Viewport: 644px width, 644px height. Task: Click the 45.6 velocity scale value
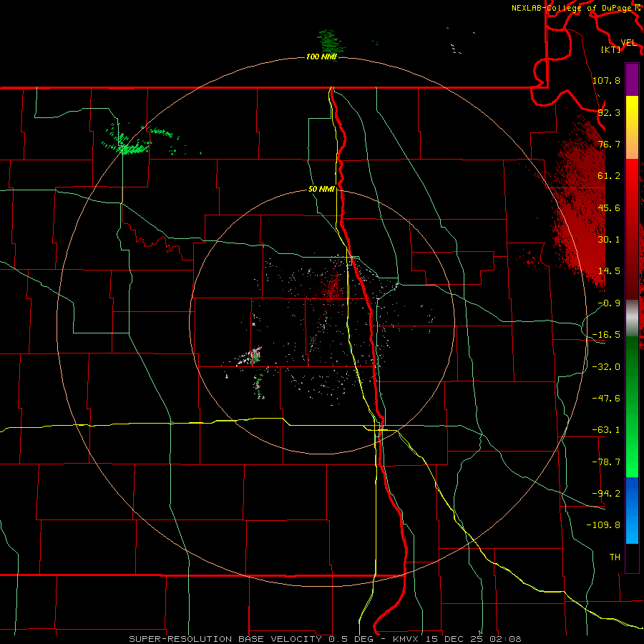coord(609,208)
